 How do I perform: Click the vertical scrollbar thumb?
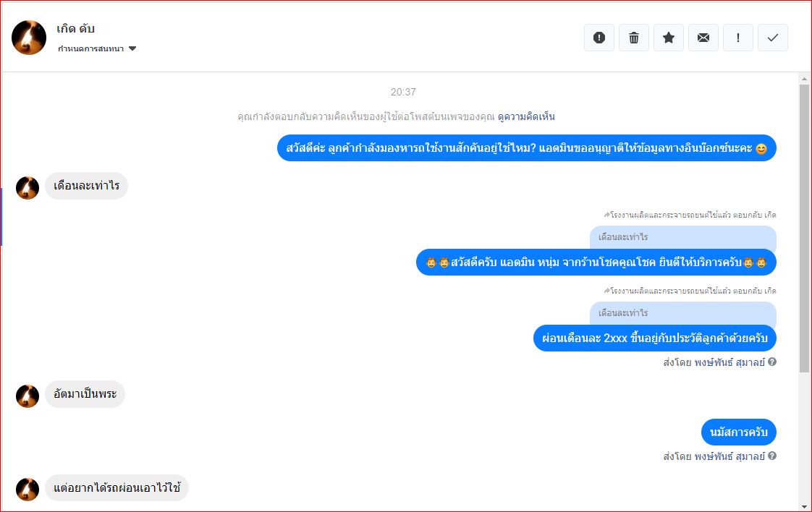pyautogui.click(x=804, y=228)
